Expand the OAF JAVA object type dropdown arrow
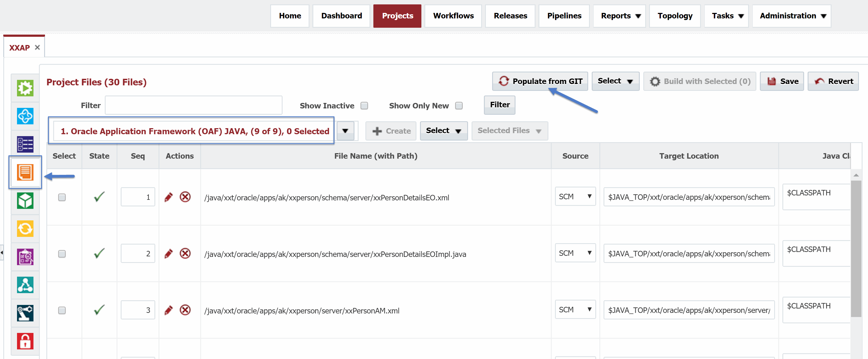Screen dimensions: 868x359 point(345,131)
